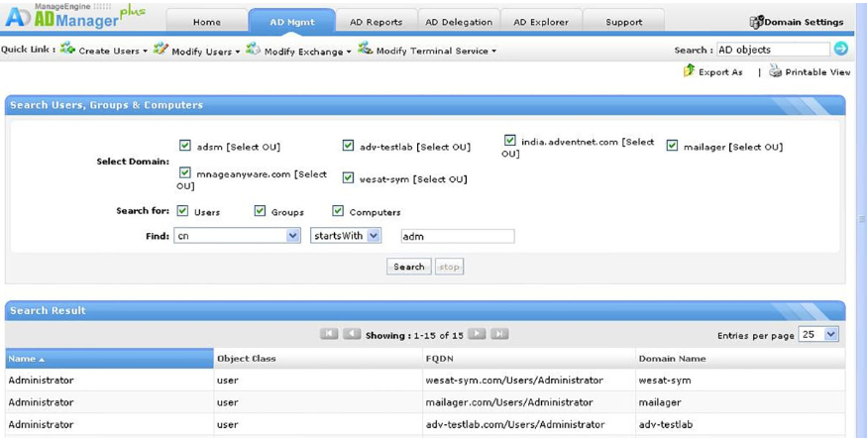Click the Printable View printer icon
Viewport: 868px width, 443px height.
coord(775,72)
